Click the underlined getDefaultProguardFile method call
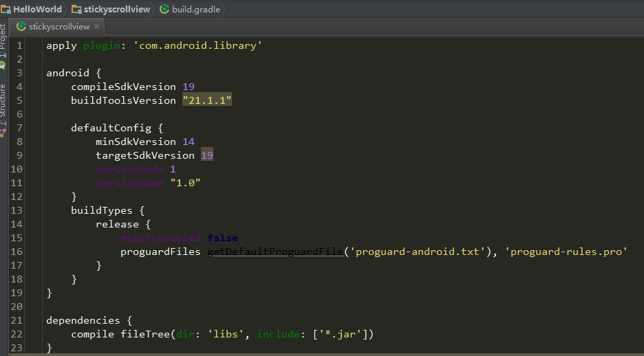Image resolution: width=644 pixels, height=356 pixels. point(275,252)
